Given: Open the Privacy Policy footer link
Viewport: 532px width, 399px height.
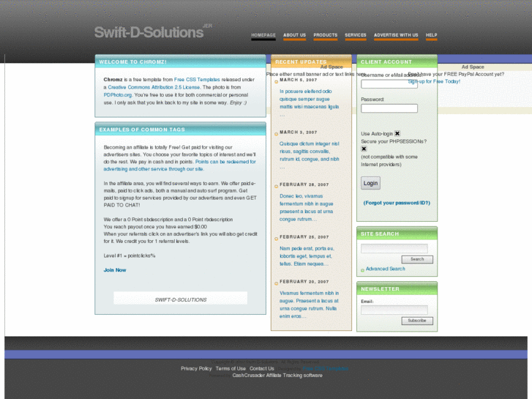Looking at the screenshot, I should pos(196,368).
